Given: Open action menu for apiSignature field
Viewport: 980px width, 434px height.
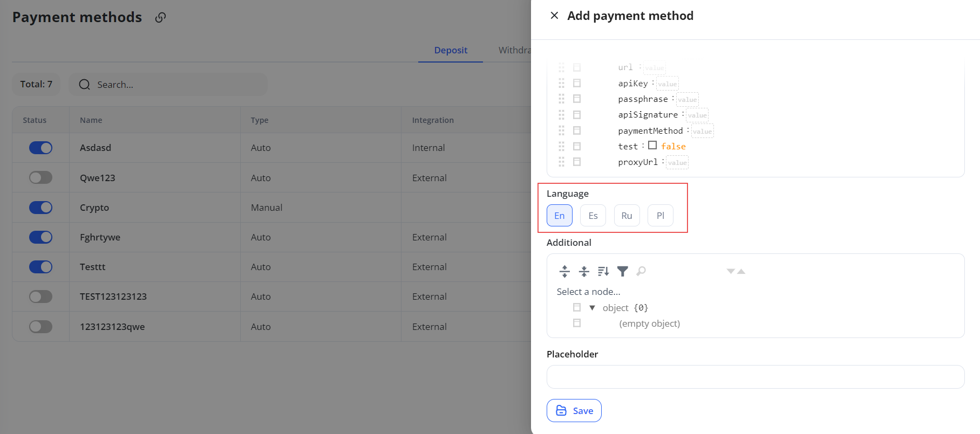Looking at the screenshot, I should [x=577, y=115].
